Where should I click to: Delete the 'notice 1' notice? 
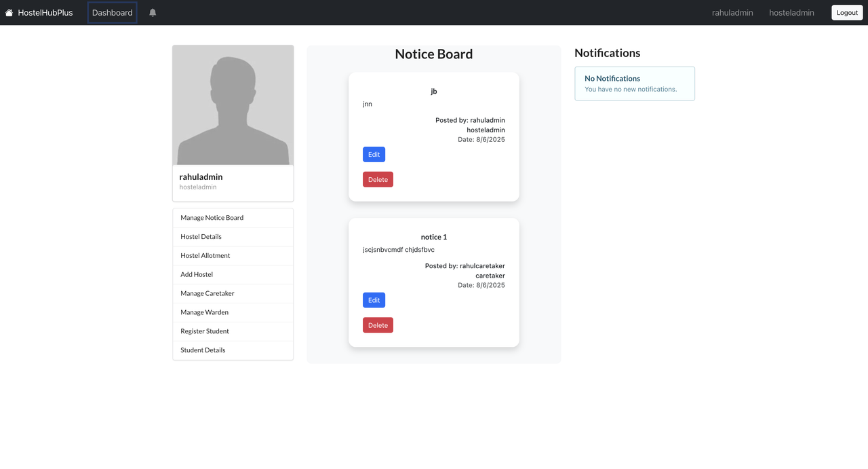click(x=378, y=326)
